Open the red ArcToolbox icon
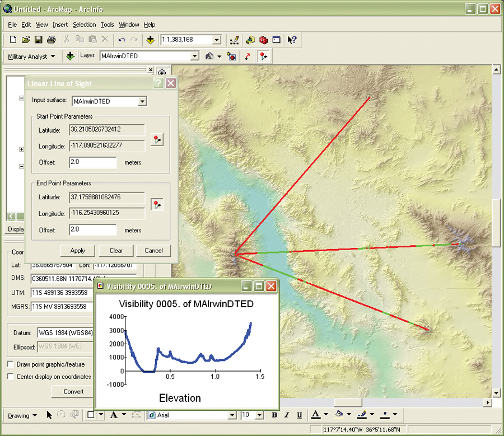This screenshot has height=436, width=504. tap(264, 40)
